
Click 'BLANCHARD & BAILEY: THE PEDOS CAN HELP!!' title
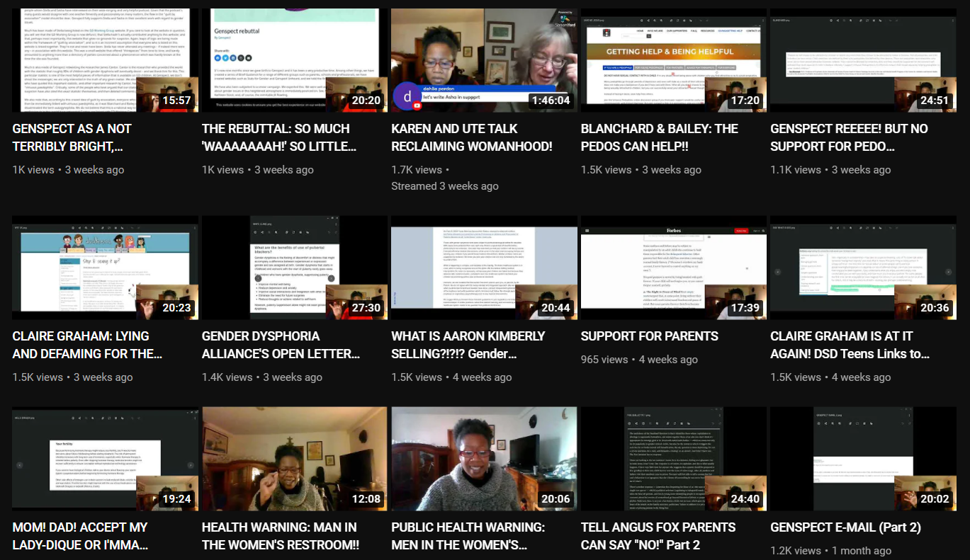tap(659, 138)
